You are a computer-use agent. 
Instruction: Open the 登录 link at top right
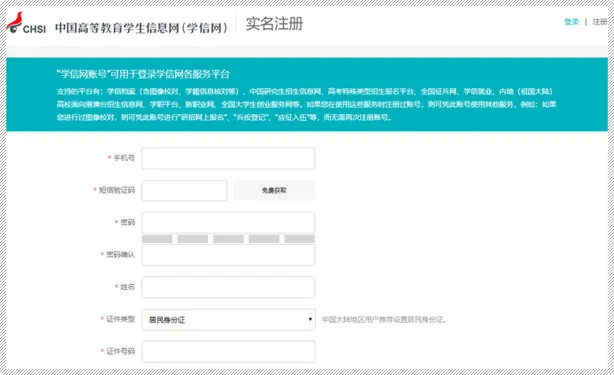pos(571,22)
